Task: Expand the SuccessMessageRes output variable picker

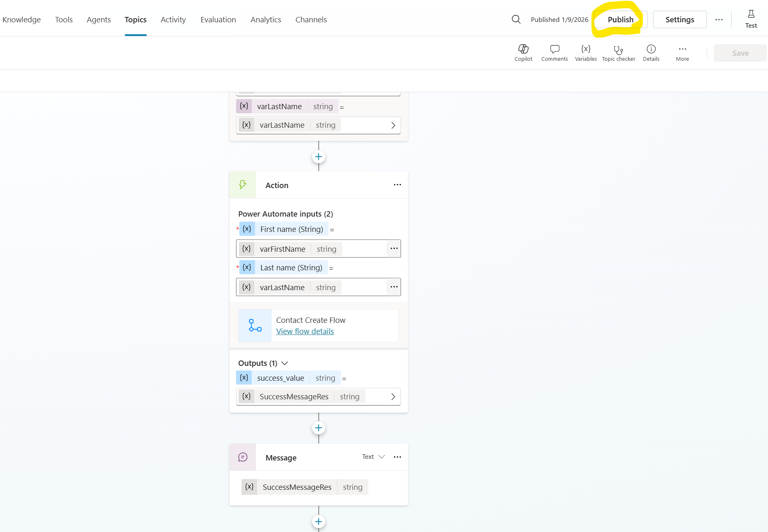Action: point(393,397)
